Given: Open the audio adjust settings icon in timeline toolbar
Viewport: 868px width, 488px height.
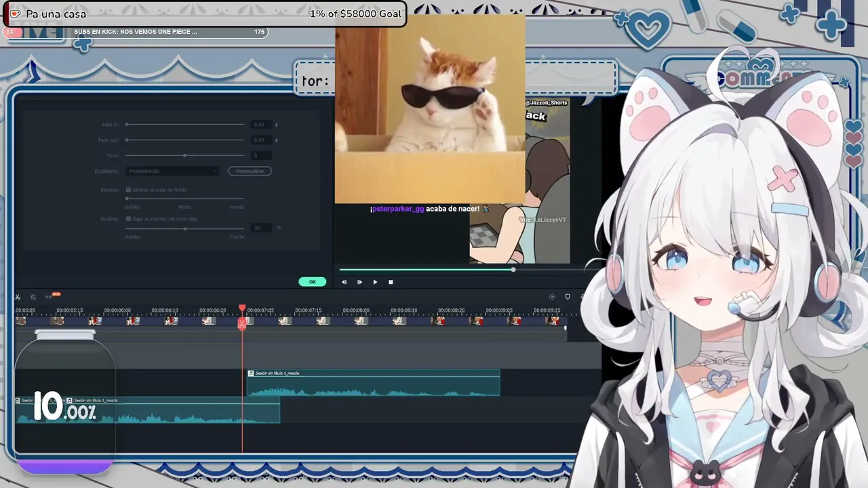Looking at the screenshot, I should click(33, 297).
